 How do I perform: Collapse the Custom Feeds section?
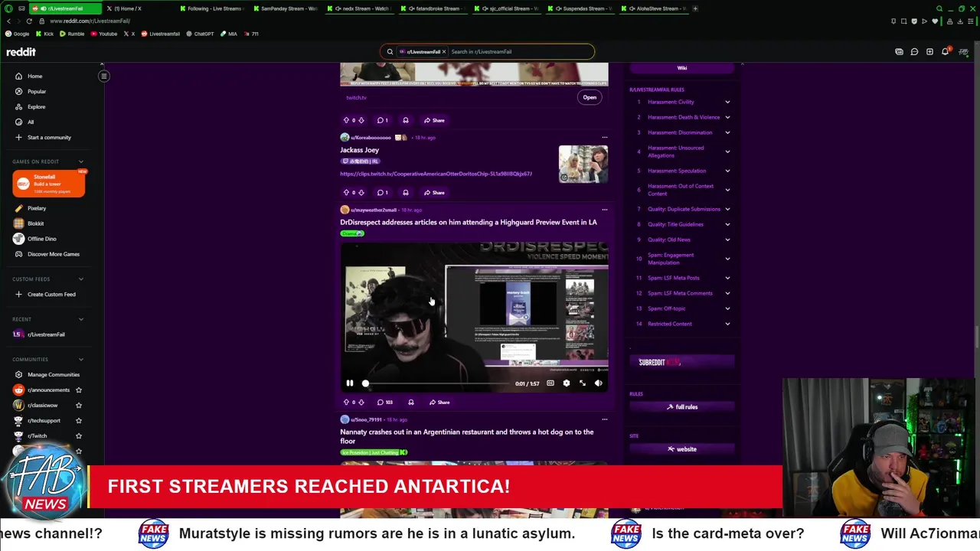(x=81, y=279)
